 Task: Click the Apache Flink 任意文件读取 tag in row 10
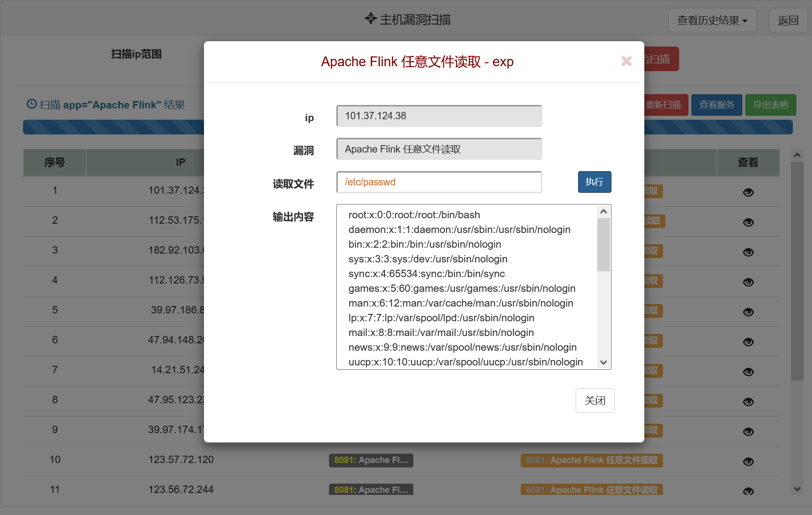click(x=592, y=460)
